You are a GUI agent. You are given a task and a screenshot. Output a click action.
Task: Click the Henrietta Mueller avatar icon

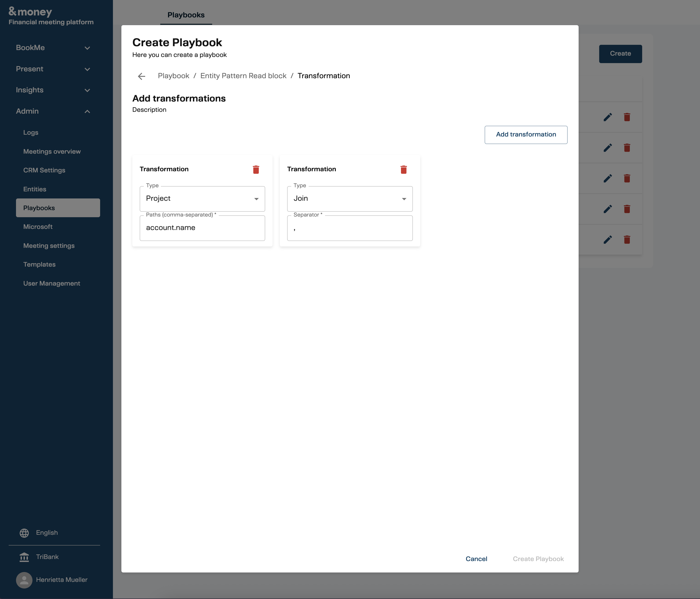click(24, 580)
